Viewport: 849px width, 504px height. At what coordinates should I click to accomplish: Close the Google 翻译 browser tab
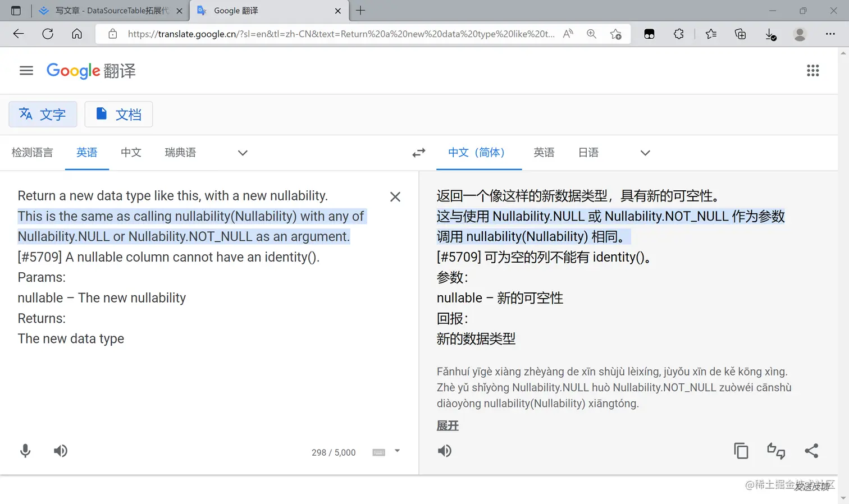point(338,11)
